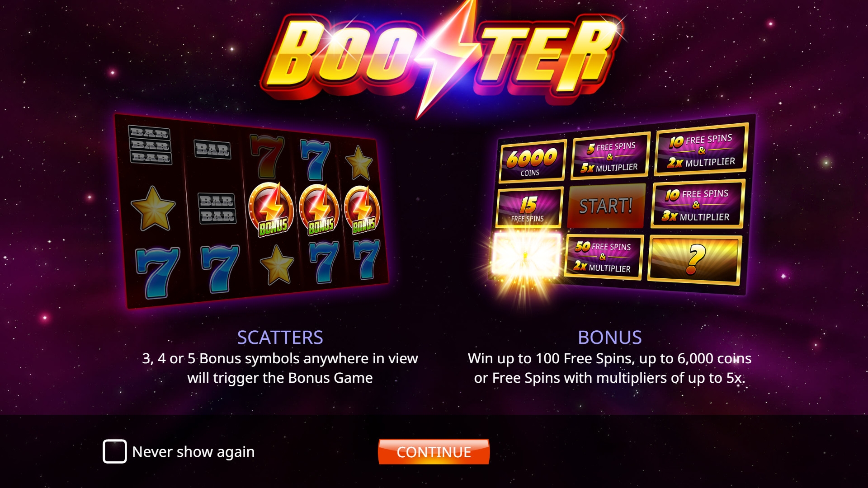Click the leftmost Bonus scatter symbol
This screenshot has height=488, width=868.
271,209
